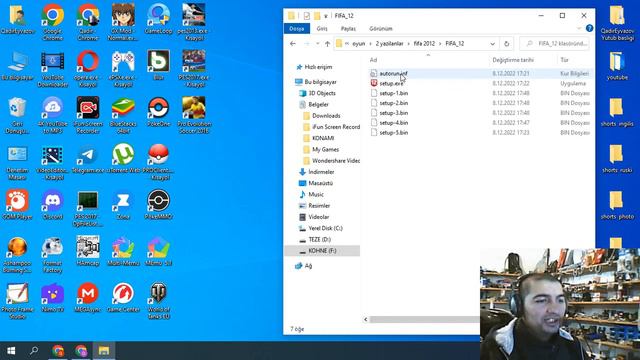Go back in File Explorer

point(293,44)
